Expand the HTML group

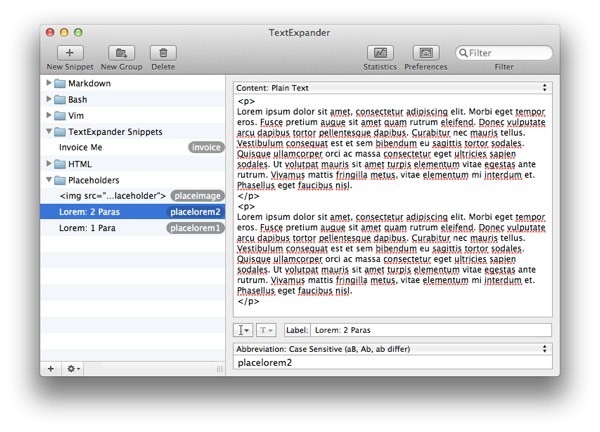[49, 163]
